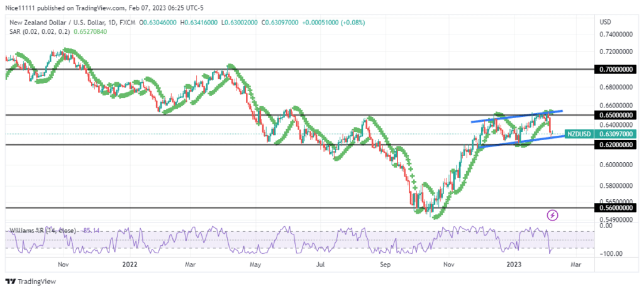Click the Nov label near 2021 on time axis
This screenshot has height=291, width=644.
[63, 265]
